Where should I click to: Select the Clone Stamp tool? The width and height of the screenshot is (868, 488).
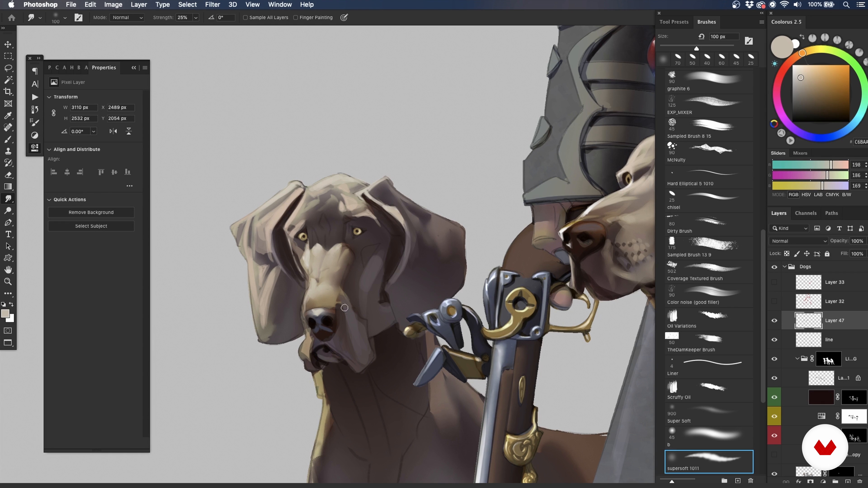[8, 151]
